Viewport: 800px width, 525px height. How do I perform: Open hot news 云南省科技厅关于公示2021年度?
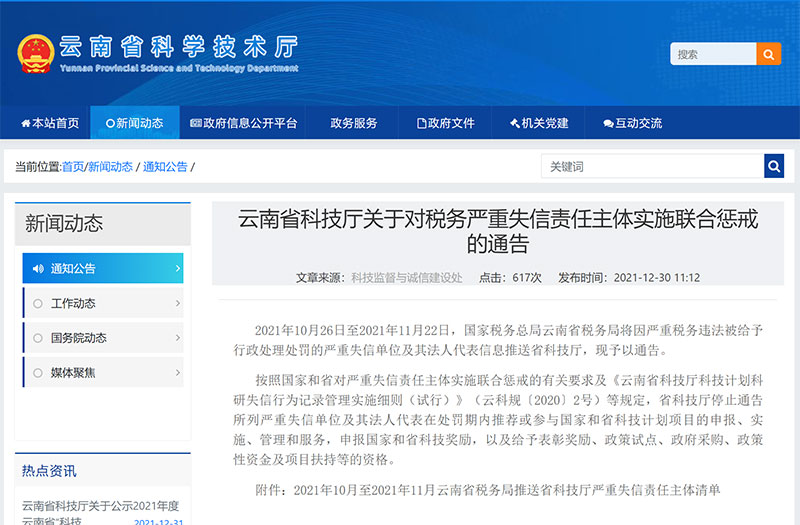(x=101, y=506)
